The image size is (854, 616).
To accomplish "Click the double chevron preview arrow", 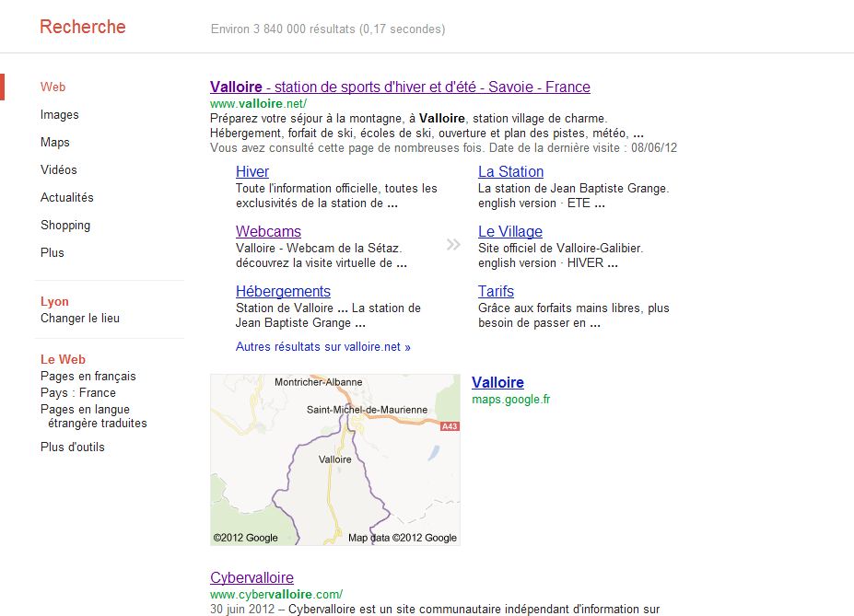I will click(x=453, y=244).
